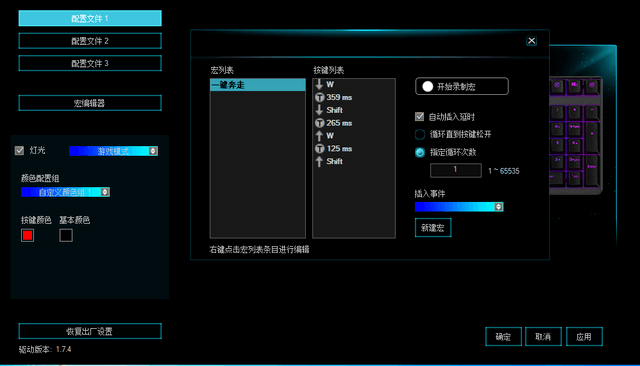Switch to 配置文件 2 profile

click(x=90, y=41)
